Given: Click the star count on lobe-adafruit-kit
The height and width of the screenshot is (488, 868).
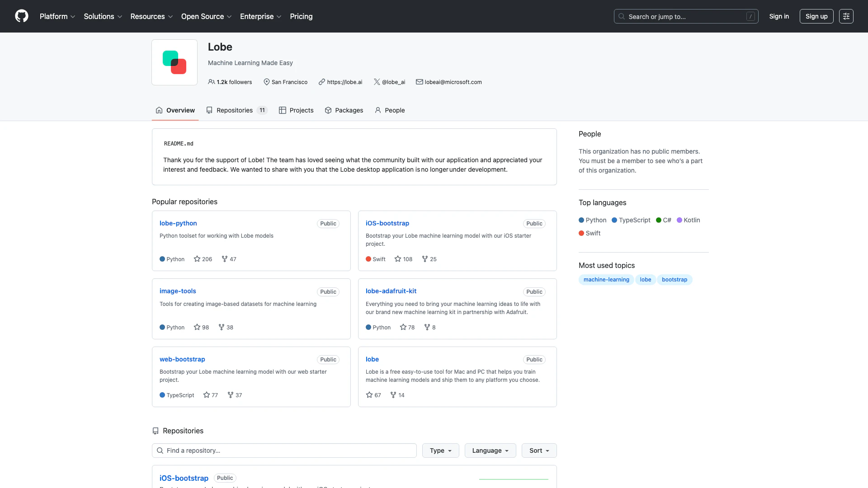Looking at the screenshot, I should (x=411, y=327).
